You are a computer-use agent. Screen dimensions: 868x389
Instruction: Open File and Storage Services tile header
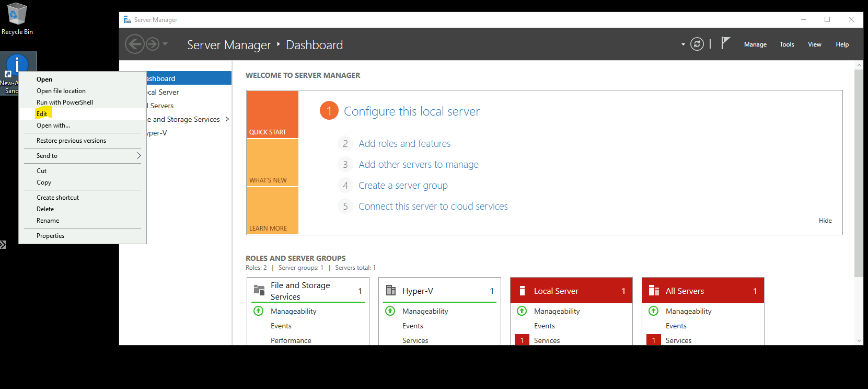click(x=308, y=291)
